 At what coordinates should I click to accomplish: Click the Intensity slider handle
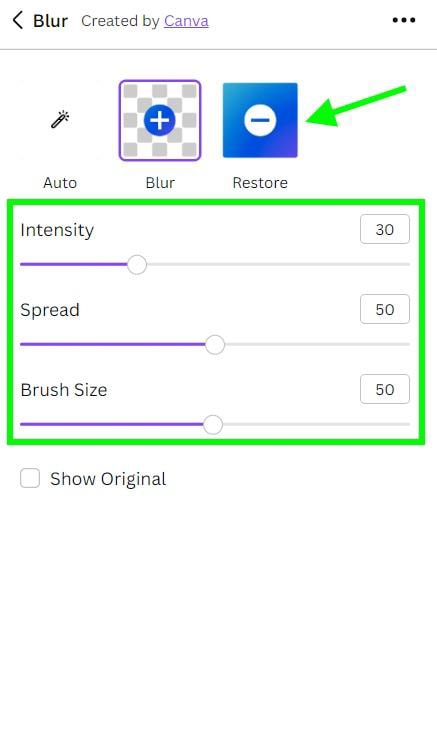point(137,264)
